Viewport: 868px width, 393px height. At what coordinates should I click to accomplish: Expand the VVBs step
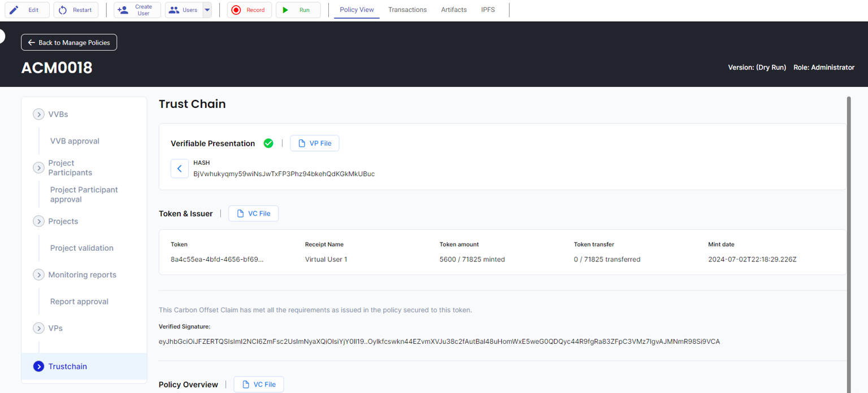tap(38, 115)
